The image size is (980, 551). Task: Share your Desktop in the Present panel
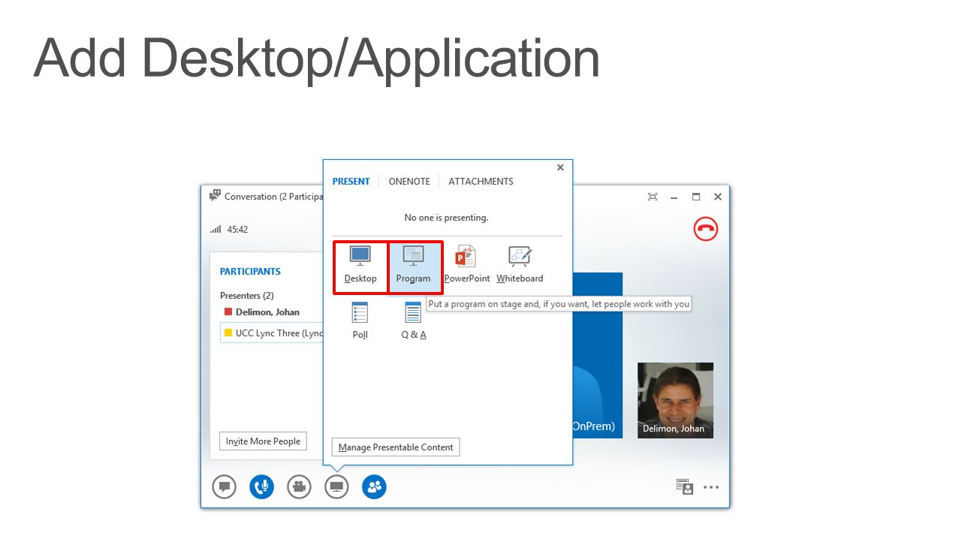click(360, 267)
